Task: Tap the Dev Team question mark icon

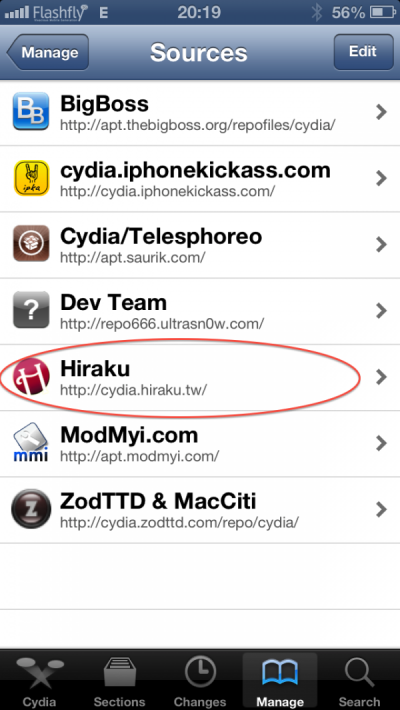Action: [x=31, y=310]
